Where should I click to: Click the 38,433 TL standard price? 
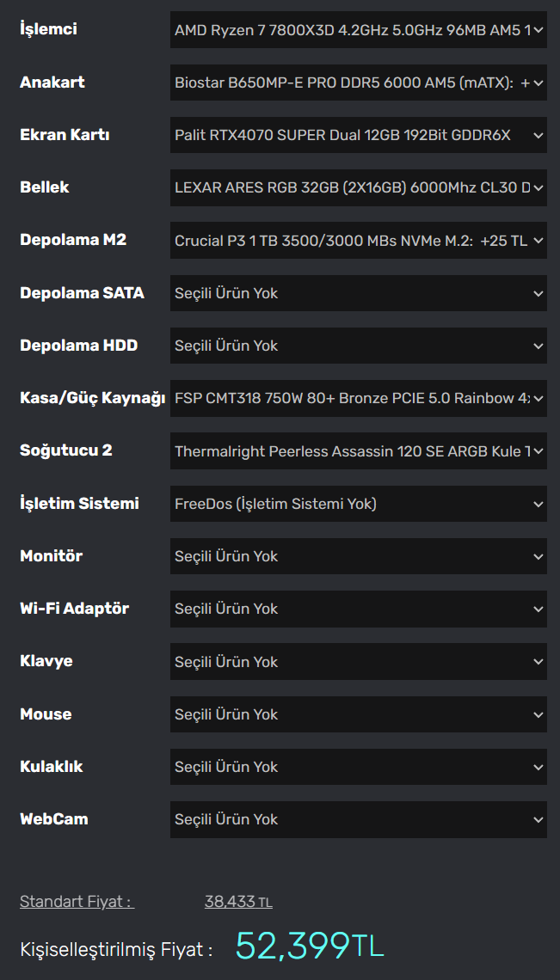point(237,902)
